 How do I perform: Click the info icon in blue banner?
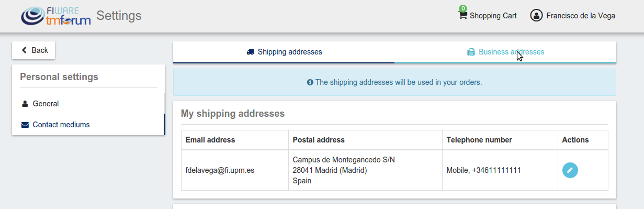[x=310, y=82]
